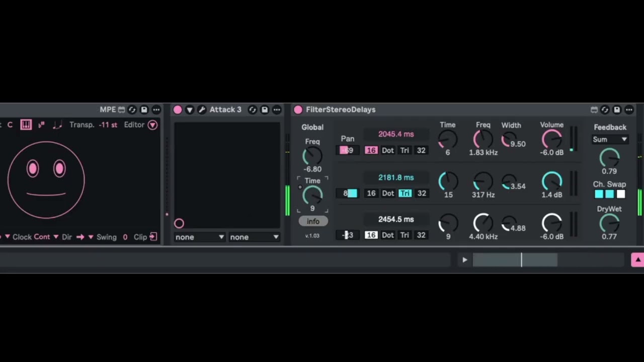Toggle Dot on the 2181.8 ms delay row
This screenshot has height=362, width=644.
[388, 193]
